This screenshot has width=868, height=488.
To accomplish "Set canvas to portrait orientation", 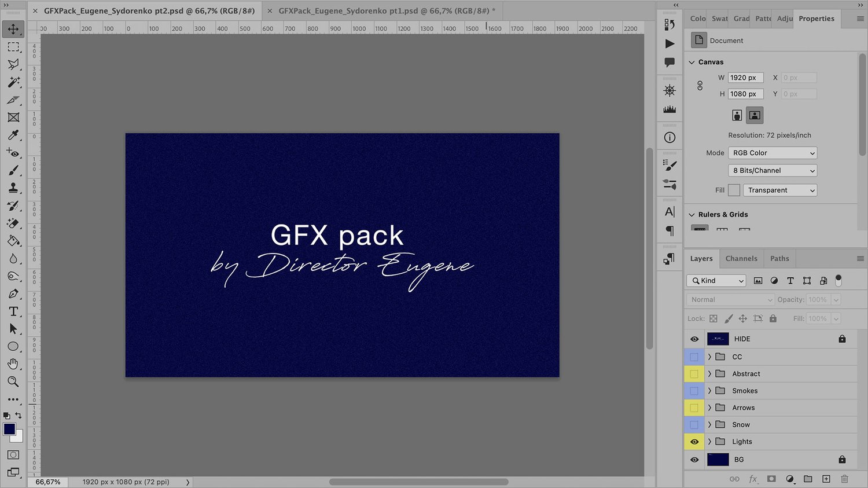I will 737,115.
